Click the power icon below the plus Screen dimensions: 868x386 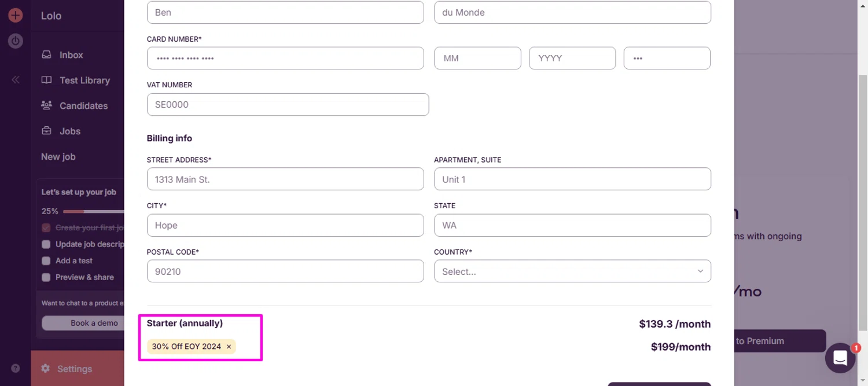(x=15, y=41)
